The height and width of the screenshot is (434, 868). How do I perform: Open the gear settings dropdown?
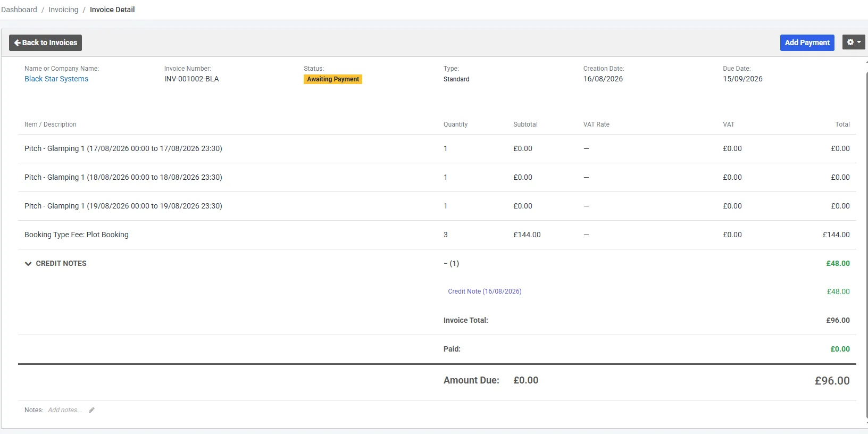coord(854,43)
